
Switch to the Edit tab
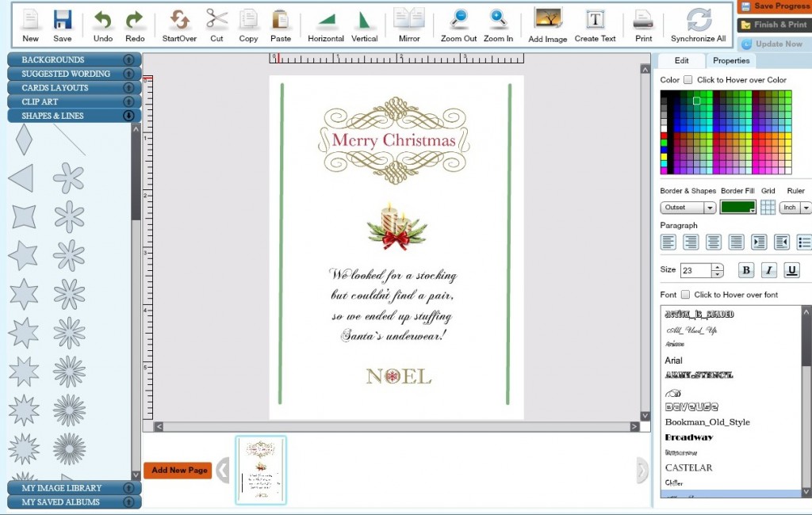pyautogui.click(x=681, y=60)
